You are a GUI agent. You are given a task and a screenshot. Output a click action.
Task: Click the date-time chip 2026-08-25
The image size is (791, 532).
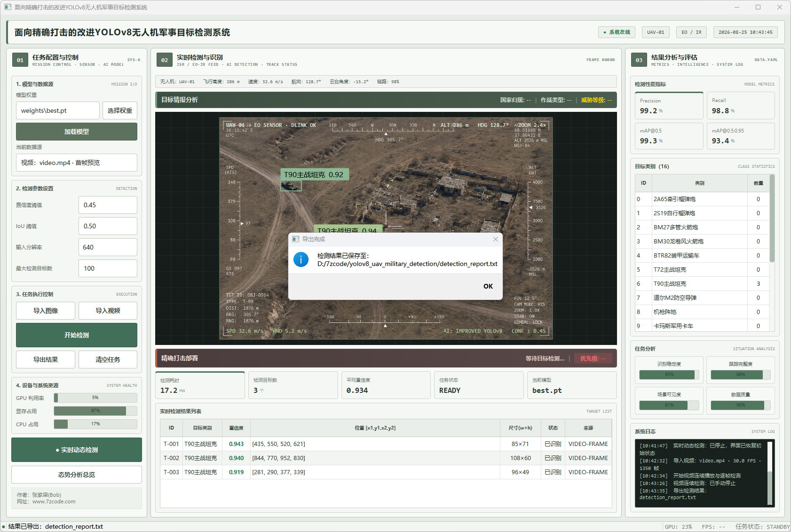click(745, 32)
